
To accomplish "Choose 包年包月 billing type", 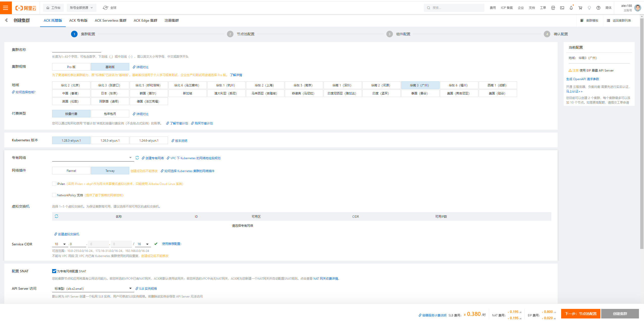I will coord(110,114).
